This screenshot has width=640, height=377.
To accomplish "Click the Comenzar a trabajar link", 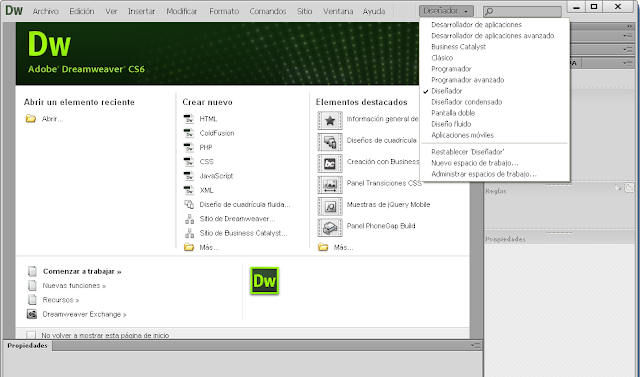I will 82,271.
